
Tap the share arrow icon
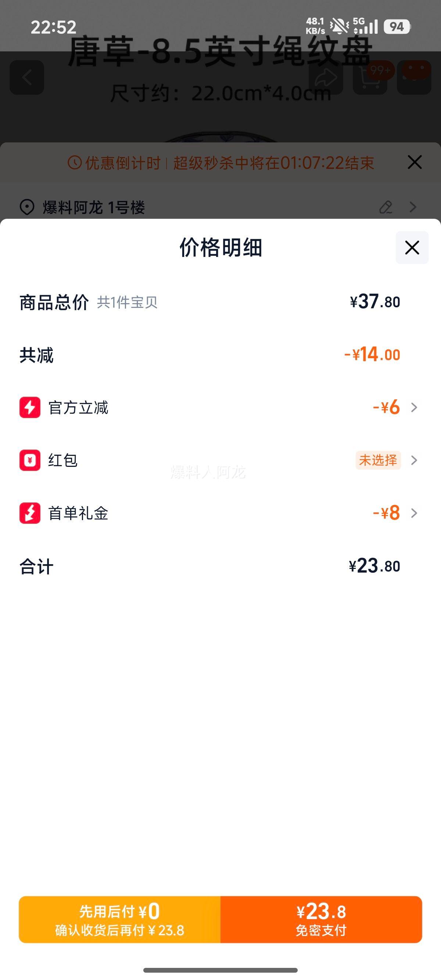click(326, 77)
